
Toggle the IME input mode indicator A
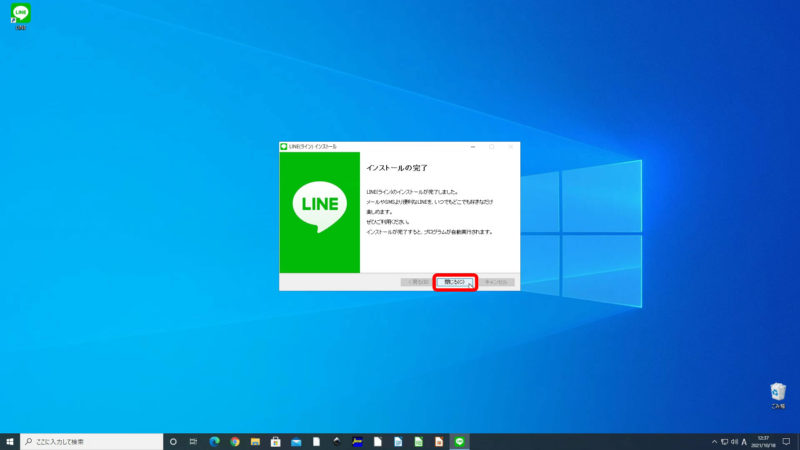pyautogui.click(x=744, y=442)
